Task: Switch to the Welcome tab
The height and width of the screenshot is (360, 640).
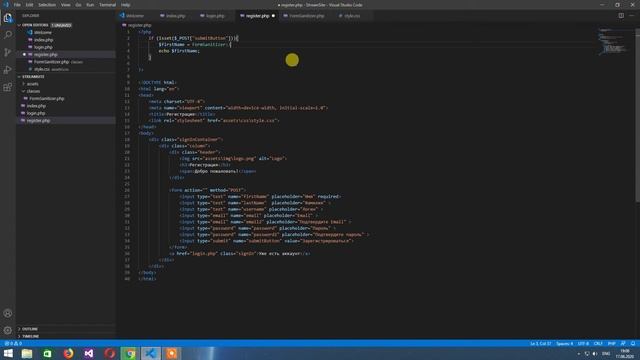Action: [x=135, y=16]
